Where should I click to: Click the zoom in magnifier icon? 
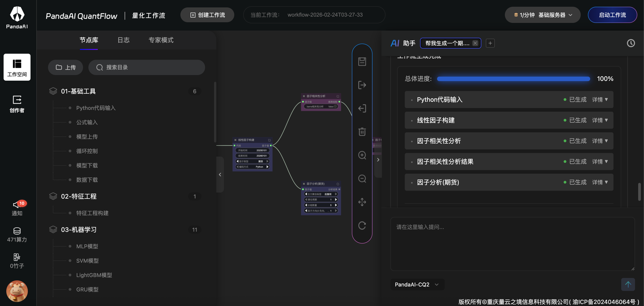(x=362, y=155)
